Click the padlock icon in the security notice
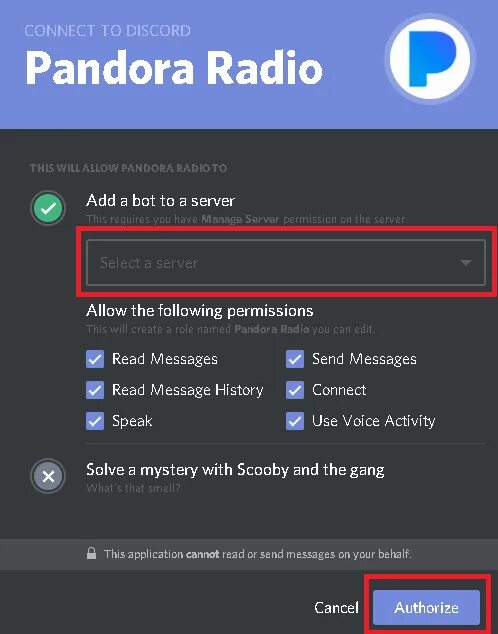Screen dimensions: 498x634 (x=91, y=553)
